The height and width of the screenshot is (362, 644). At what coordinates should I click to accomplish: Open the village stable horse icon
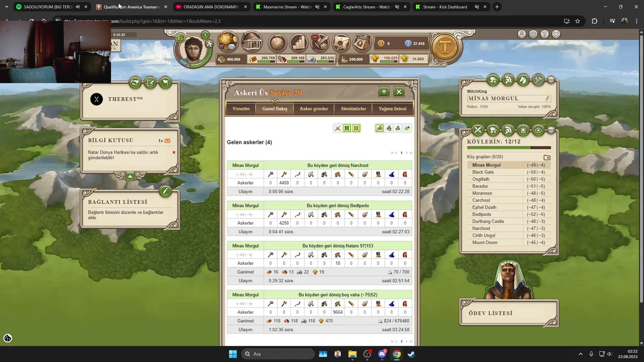(523, 79)
